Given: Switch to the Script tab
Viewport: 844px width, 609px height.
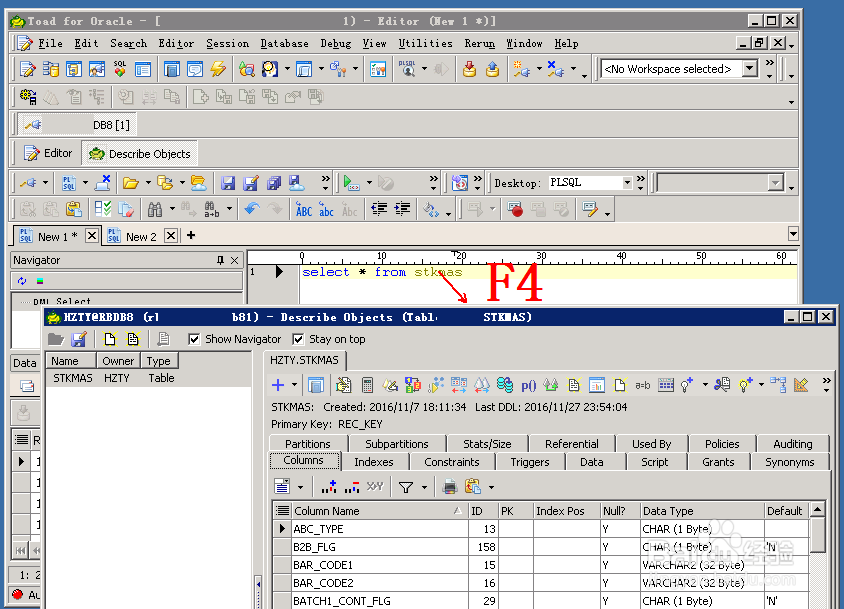Looking at the screenshot, I should coord(655,462).
